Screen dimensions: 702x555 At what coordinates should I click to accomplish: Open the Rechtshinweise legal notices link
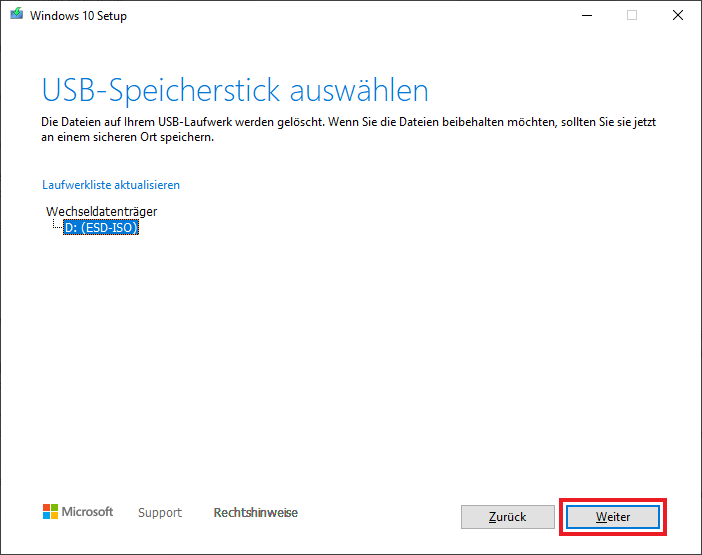point(256,512)
